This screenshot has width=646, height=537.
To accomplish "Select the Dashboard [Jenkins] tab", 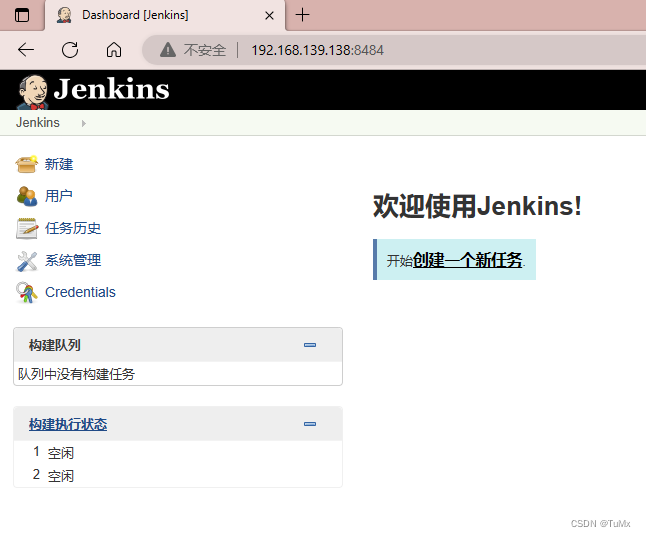I will click(165, 15).
